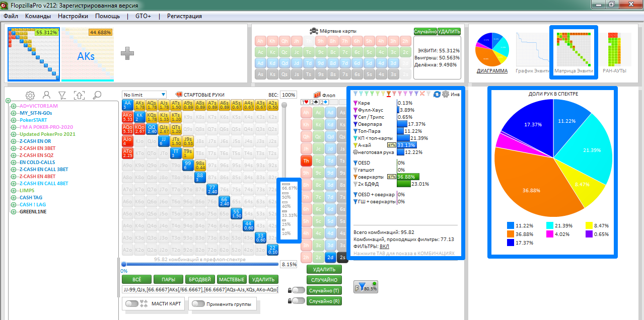Click the filter funnel next to Оверпара
Image resolution: width=644 pixels, height=320 pixels.
[356, 124]
